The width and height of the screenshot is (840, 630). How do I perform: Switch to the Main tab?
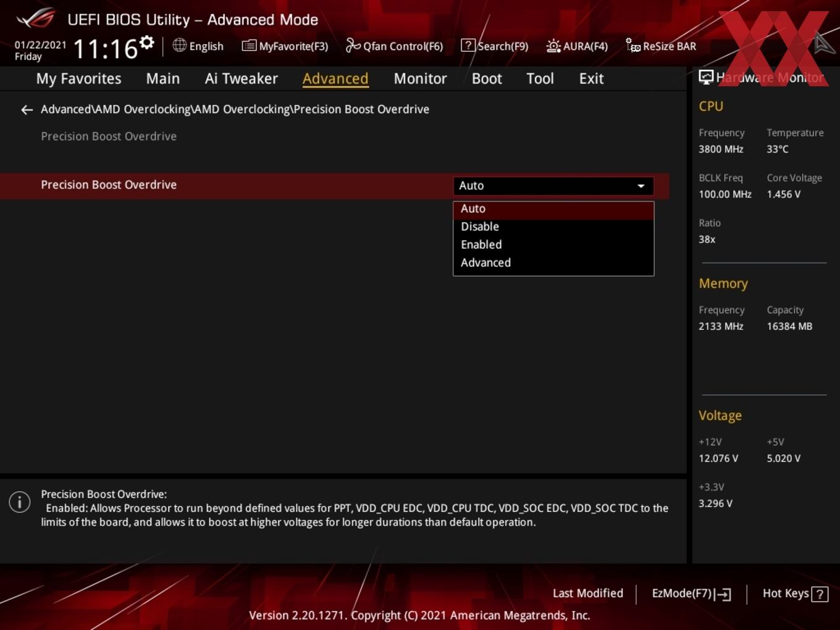pyautogui.click(x=163, y=78)
